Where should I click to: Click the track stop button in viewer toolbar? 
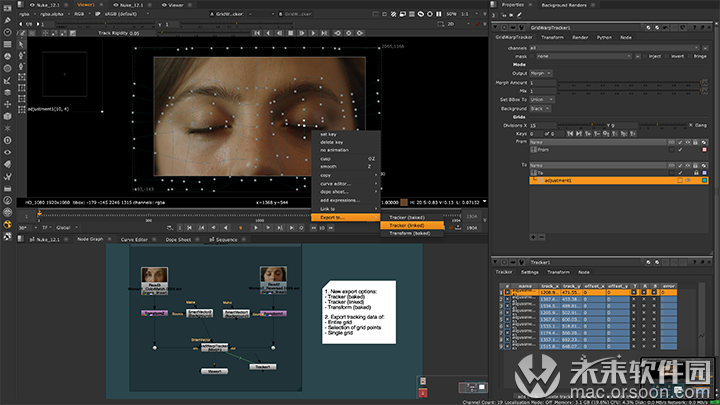point(290,33)
